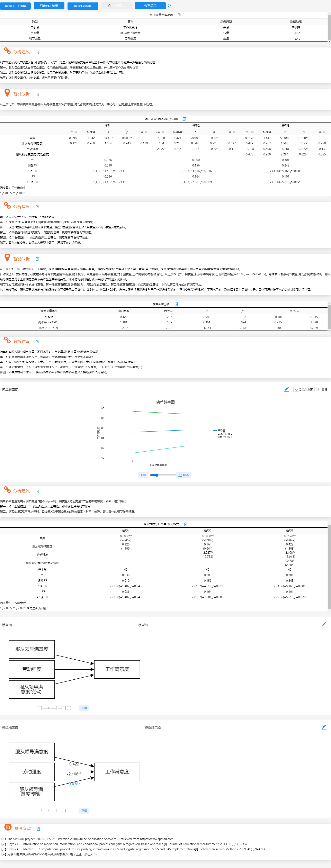This screenshot has height=868, width=331.
Task: Click the 导出PDF结果 button
Action: [49, 6]
